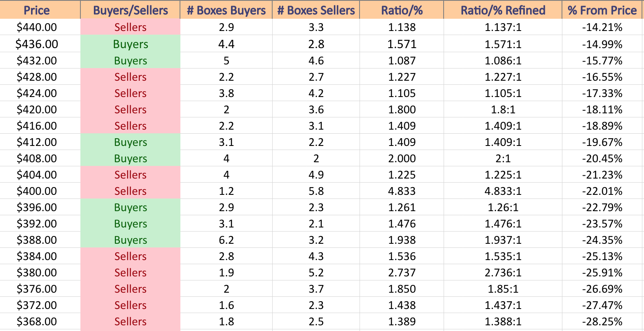
Task: Select the Ratio/% header cell
Action: coord(402,10)
